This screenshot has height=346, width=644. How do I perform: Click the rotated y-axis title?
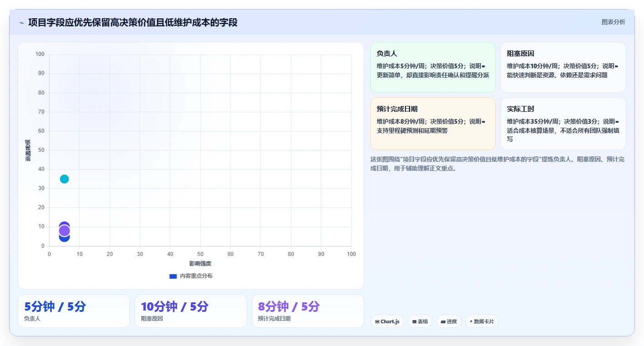pos(28,150)
